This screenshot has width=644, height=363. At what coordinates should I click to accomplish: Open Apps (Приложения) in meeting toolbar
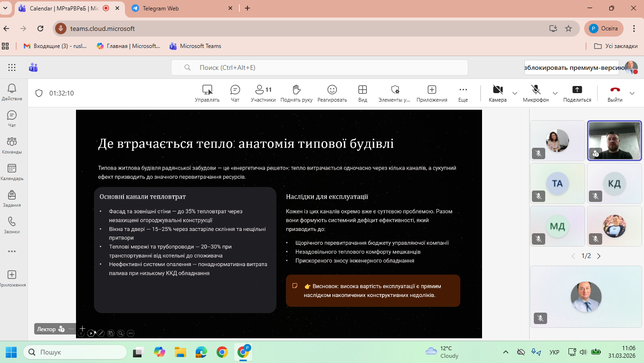click(432, 93)
